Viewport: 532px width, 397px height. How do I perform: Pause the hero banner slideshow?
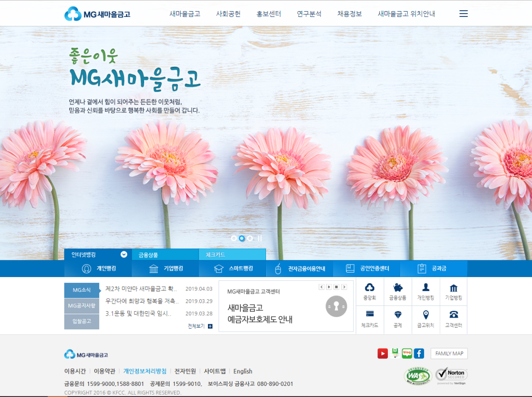[x=260, y=238]
